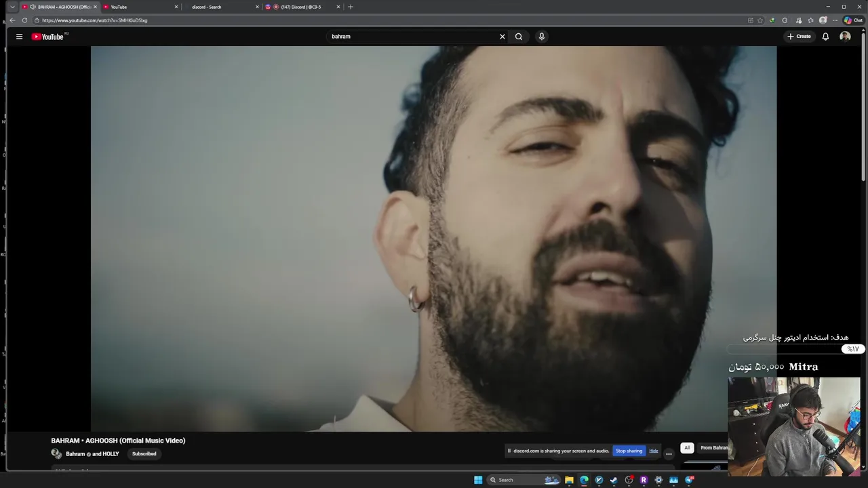The height and width of the screenshot is (488, 868).
Task: Expand the tab actions chevron menu
Action: [x=12, y=7]
